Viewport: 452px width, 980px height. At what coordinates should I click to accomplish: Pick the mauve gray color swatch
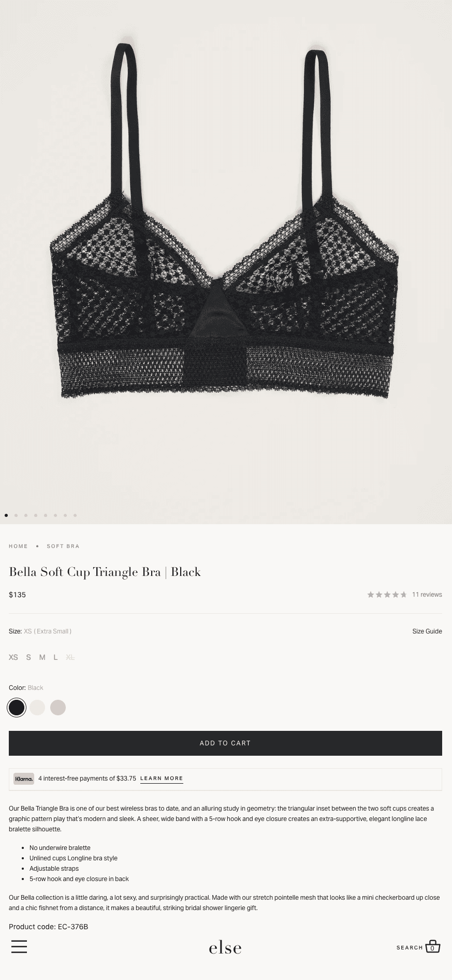point(58,708)
